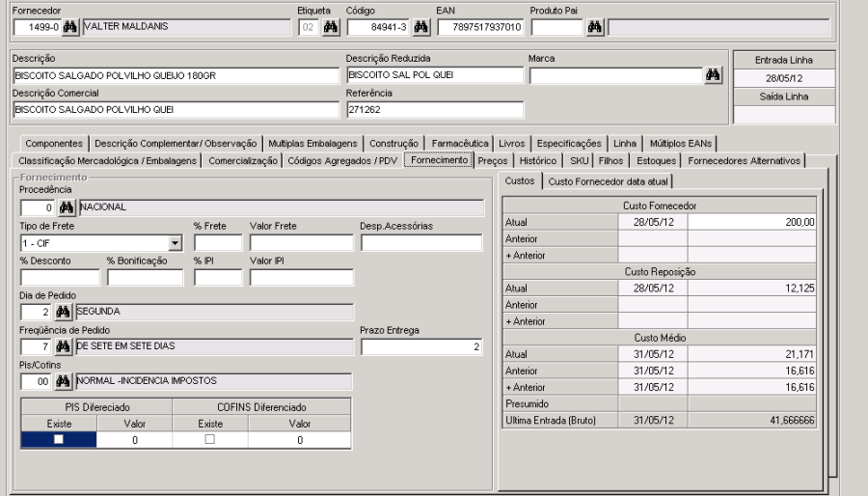This screenshot has width=868, height=496.
Task: Edit the Descrição Reduzida field
Action: tap(435, 74)
